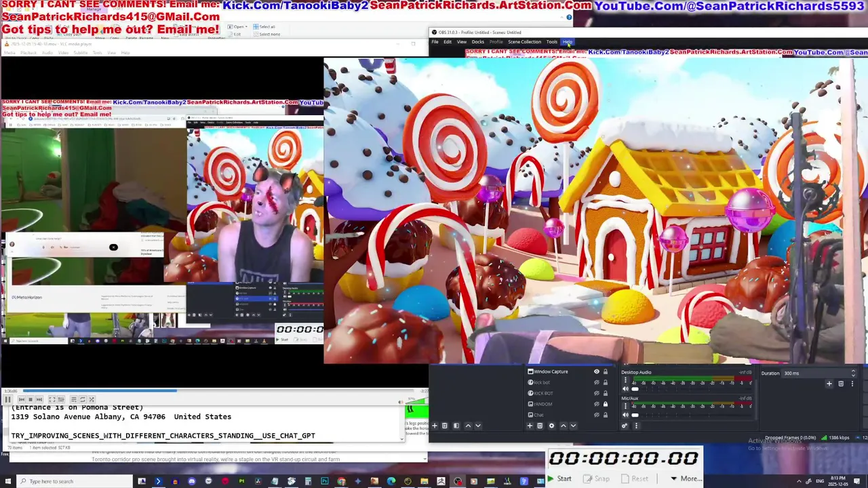Unlock the rANDOM source
The image size is (868, 488).
tap(606, 404)
